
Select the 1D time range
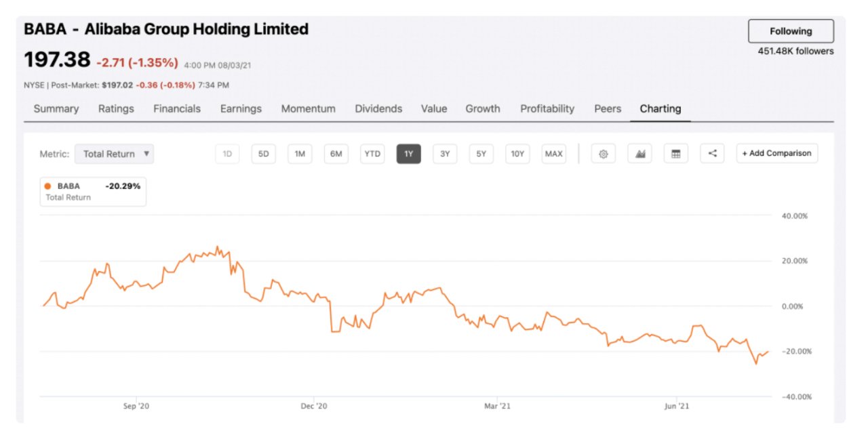point(227,154)
